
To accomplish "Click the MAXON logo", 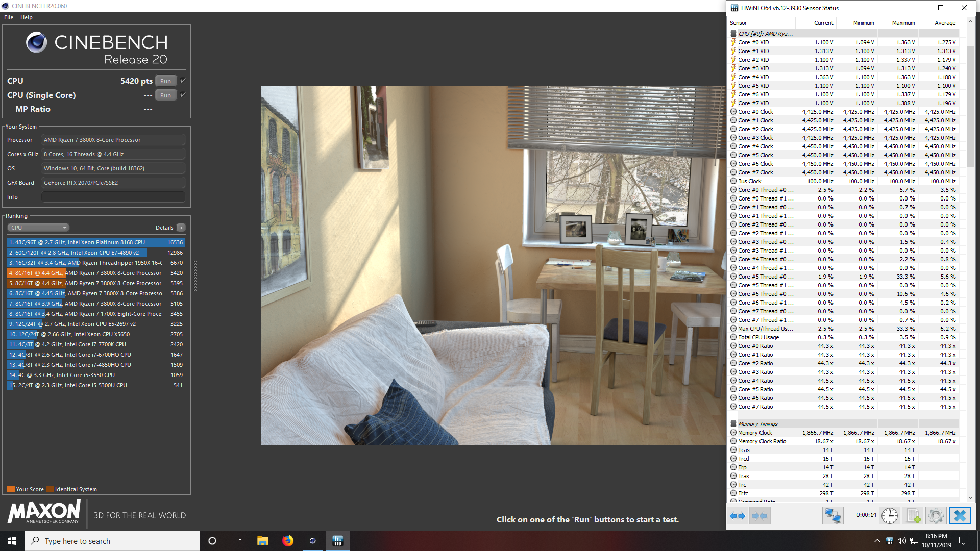I will tap(44, 512).
